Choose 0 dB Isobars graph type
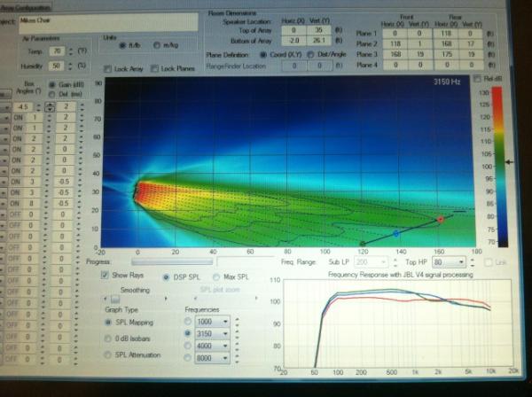This screenshot has width=532, height=397. pos(108,339)
